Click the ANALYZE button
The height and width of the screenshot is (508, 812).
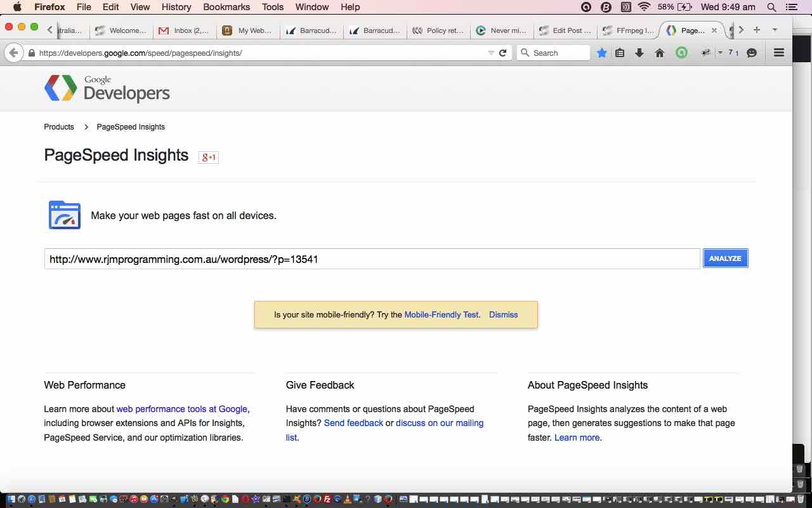pos(725,258)
